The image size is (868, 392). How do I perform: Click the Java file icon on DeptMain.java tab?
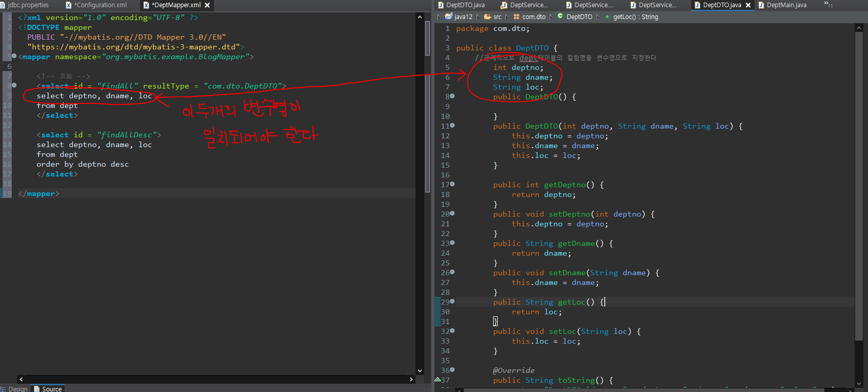pyautogui.click(x=761, y=5)
